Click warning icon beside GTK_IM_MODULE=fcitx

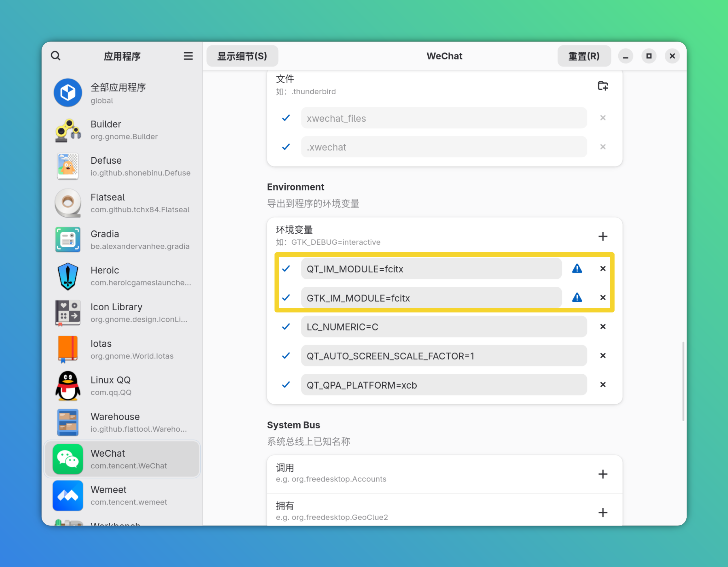[577, 297]
